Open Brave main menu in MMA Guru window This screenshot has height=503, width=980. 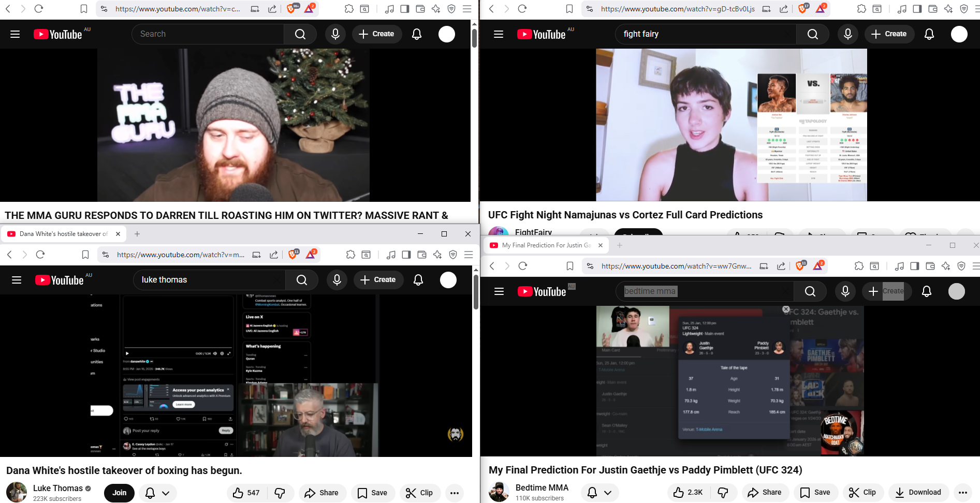[467, 9]
